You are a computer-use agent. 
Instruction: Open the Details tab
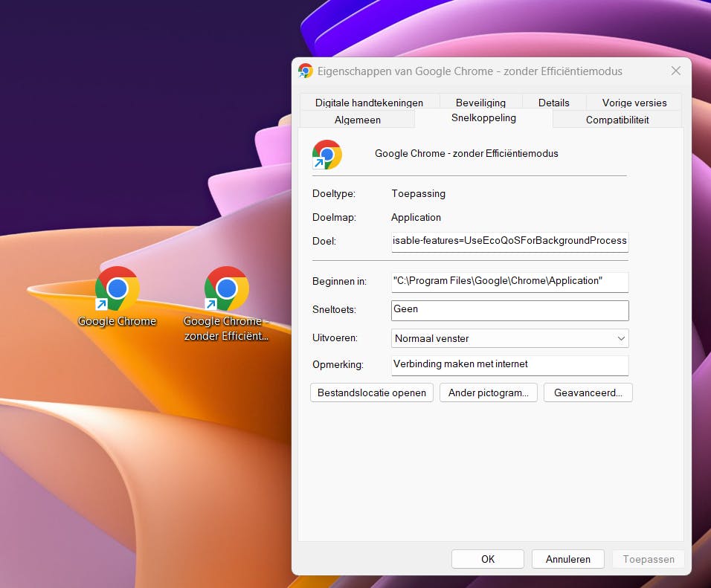(x=553, y=102)
